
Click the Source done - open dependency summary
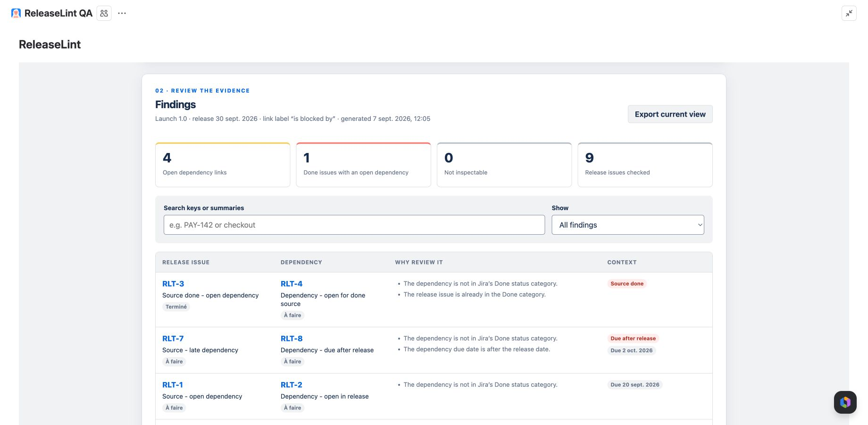(210, 296)
